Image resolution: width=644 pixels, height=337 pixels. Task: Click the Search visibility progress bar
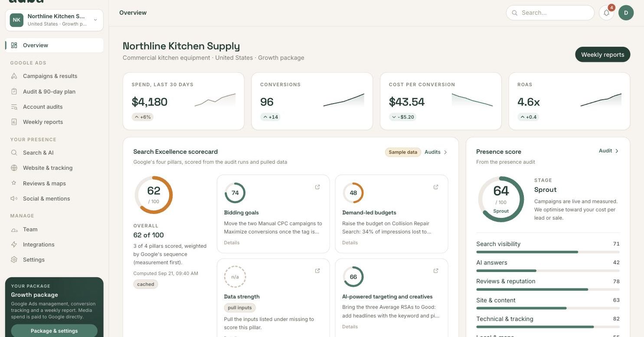548,252
